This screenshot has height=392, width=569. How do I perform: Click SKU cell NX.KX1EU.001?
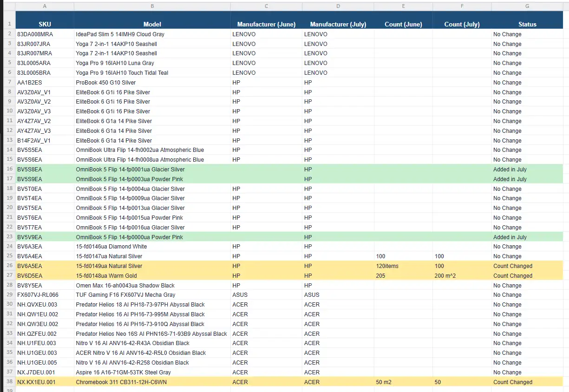click(x=45, y=382)
